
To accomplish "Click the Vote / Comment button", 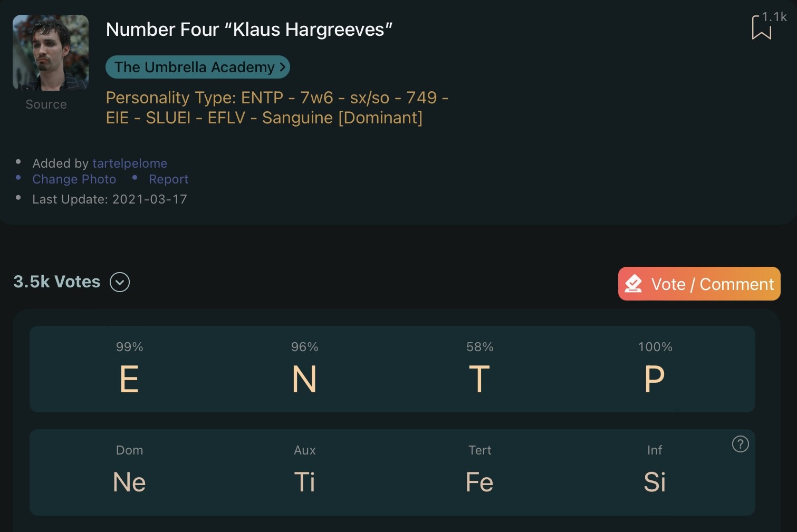I will pyautogui.click(x=699, y=284).
